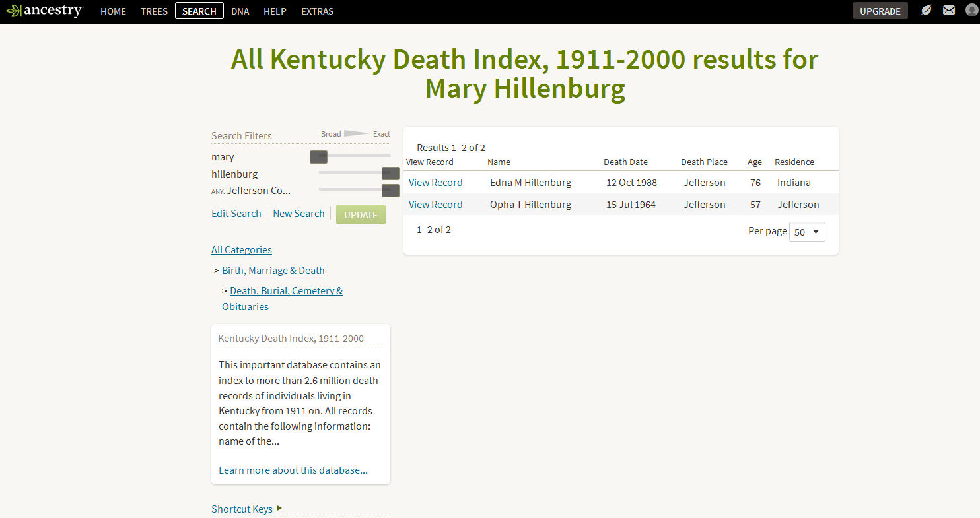Click the Death Date column header
Screen dimensions: 980x518
pos(625,162)
